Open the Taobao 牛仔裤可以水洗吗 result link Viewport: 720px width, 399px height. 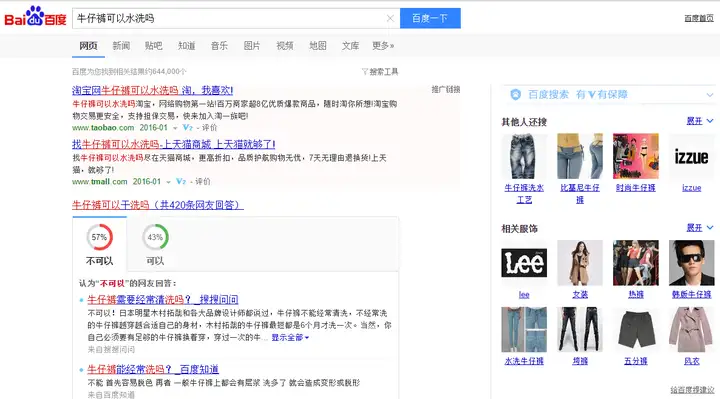[x=152, y=90]
